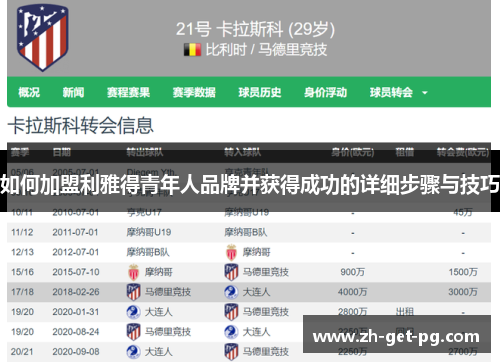Click the market value 2800万
Viewport: 500px width, 362px height.
[353, 311]
